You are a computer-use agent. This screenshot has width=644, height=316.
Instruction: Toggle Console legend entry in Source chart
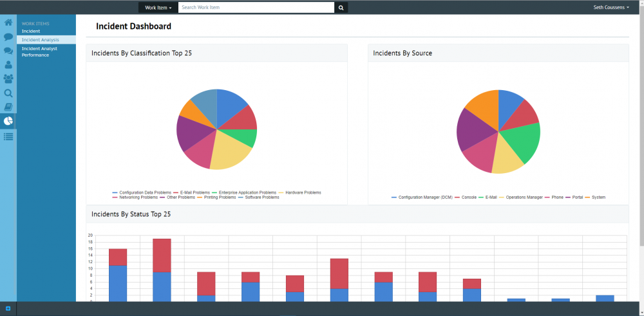pyautogui.click(x=466, y=198)
